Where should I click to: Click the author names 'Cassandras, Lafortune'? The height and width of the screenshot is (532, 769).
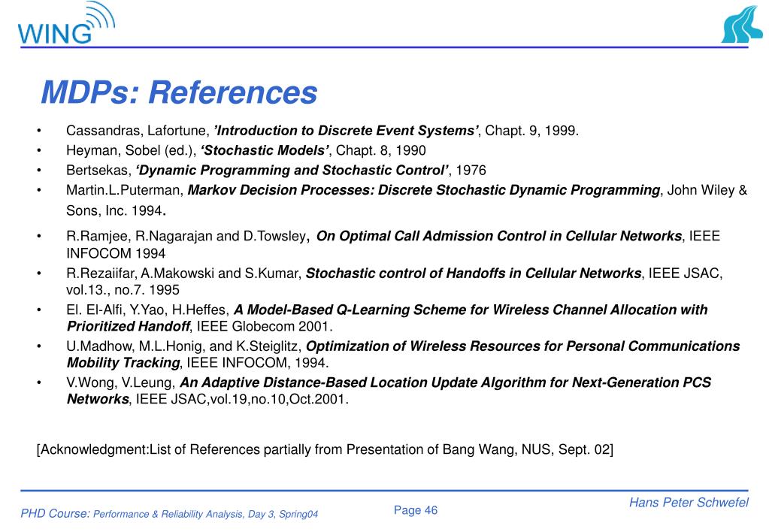[x=136, y=131]
